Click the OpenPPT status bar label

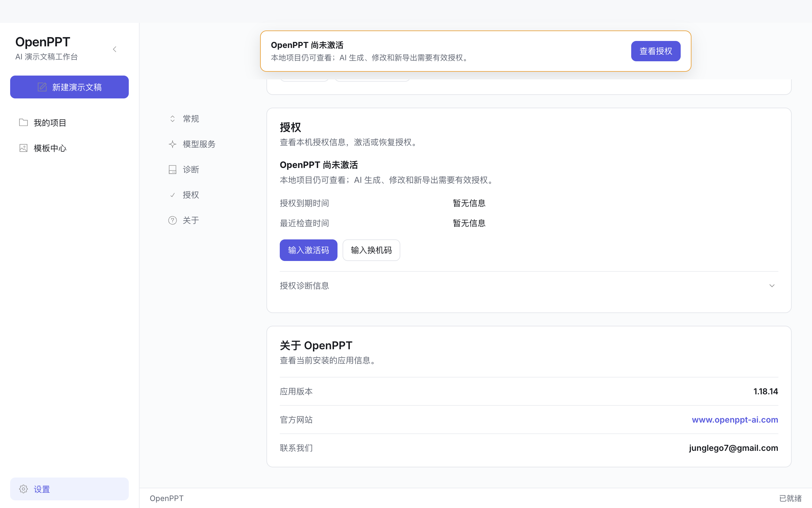[x=167, y=498]
